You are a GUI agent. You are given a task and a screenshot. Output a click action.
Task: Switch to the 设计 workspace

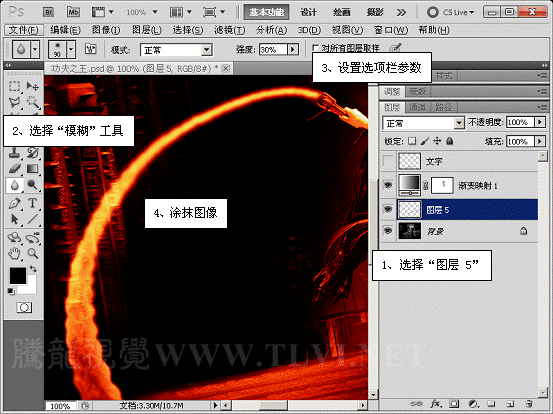309,12
